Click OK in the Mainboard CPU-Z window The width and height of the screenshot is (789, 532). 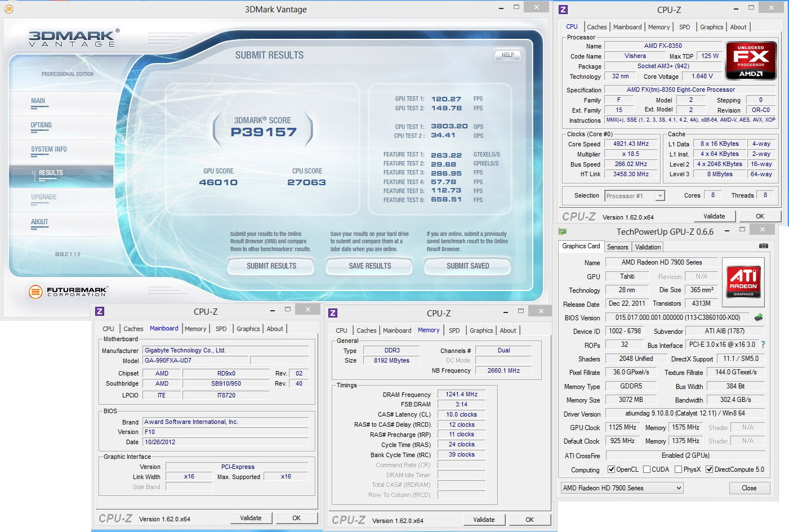point(296,518)
